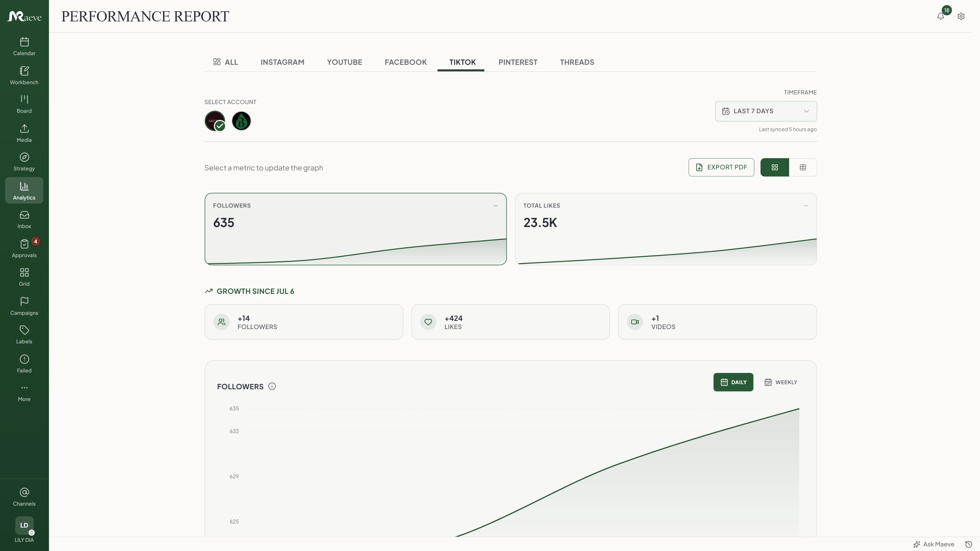
Task: Open the Labels tag icon
Action: pyautogui.click(x=24, y=335)
